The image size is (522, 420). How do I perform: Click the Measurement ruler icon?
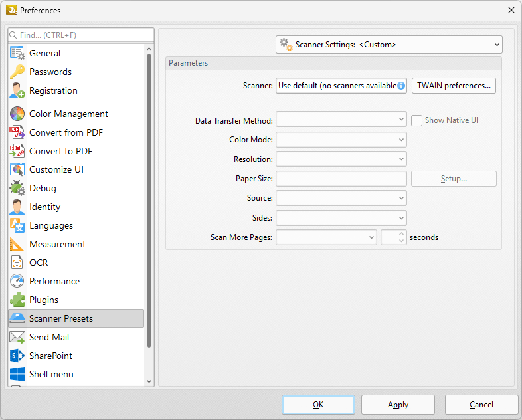[x=17, y=244]
